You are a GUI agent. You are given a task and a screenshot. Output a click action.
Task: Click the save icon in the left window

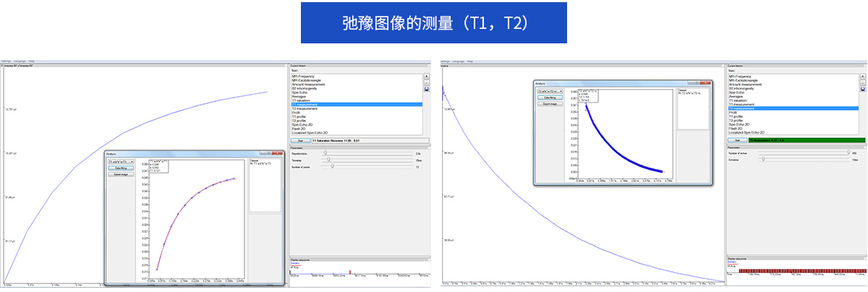tap(427, 89)
